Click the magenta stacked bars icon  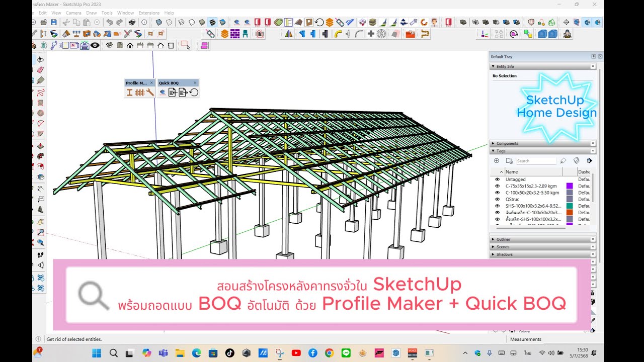(x=204, y=45)
